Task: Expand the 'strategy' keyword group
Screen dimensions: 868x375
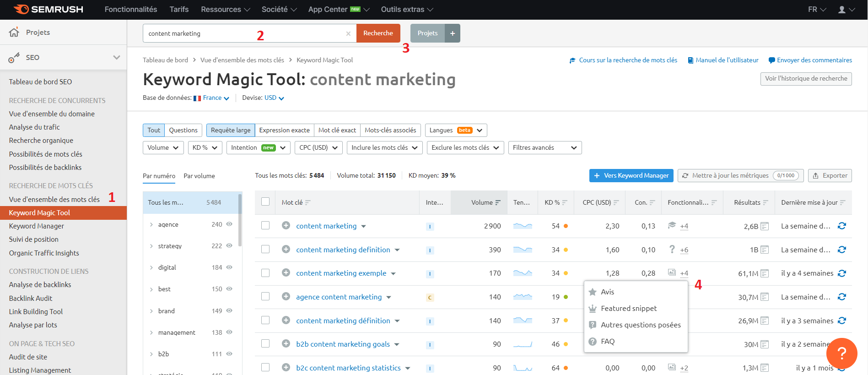Action: [x=151, y=246]
